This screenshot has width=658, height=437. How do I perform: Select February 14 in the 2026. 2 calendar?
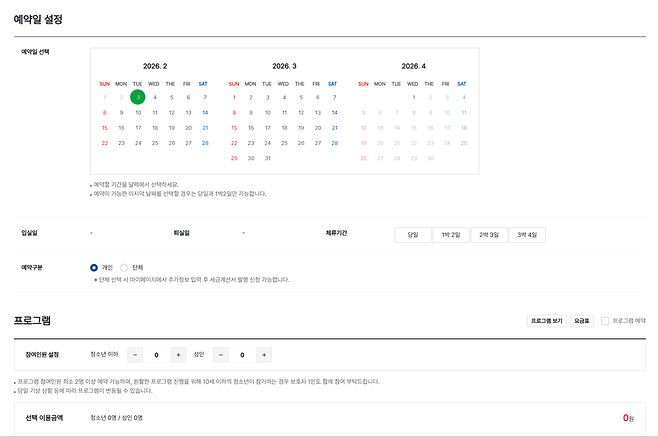coord(205,113)
